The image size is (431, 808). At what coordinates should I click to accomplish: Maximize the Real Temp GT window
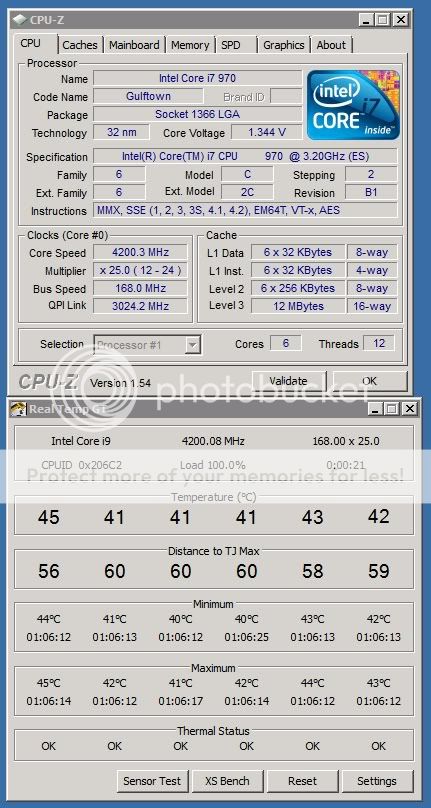(x=391, y=409)
